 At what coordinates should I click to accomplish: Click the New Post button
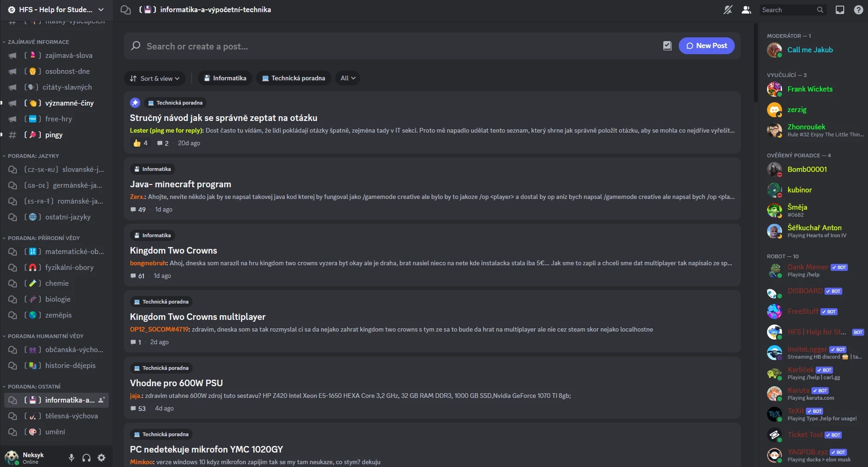pyautogui.click(x=707, y=46)
